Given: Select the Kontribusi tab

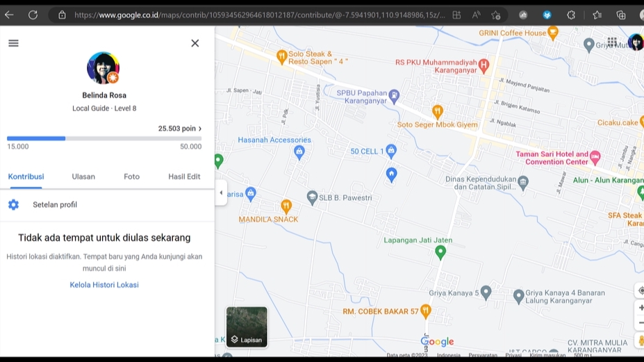Looking at the screenshot, I should pyautogui.click(x=26, y=176).
